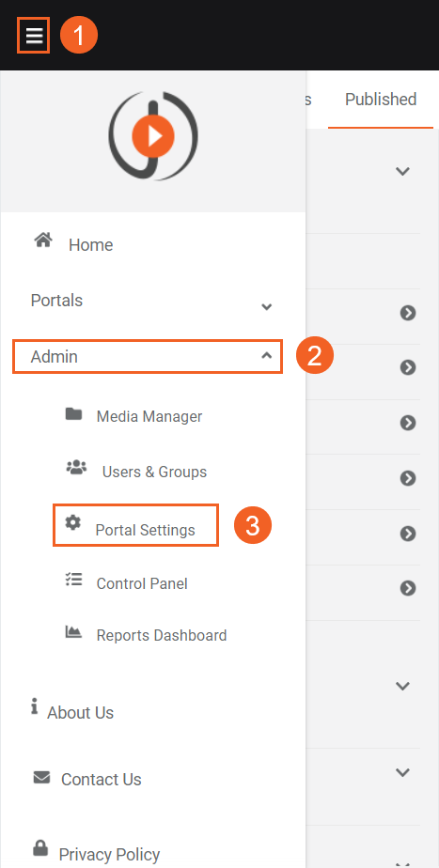Click the Control Panel checklist icon
The height and width of the screenshot is (868, 439).
click(x=73, y=579)
